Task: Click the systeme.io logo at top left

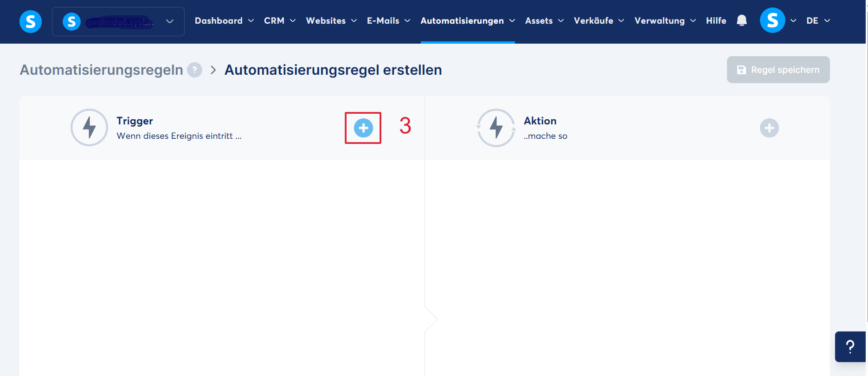Action: (x=31, y=22)
